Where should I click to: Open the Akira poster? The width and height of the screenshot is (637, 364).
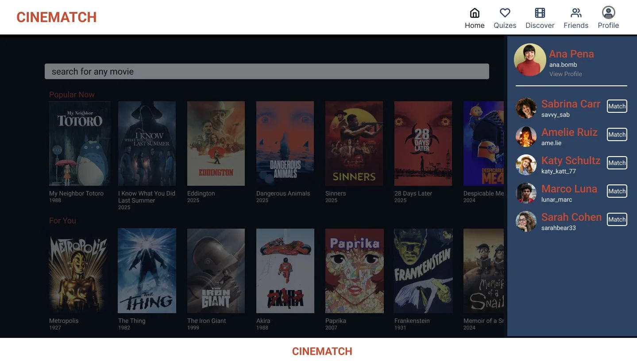point(285,271)
